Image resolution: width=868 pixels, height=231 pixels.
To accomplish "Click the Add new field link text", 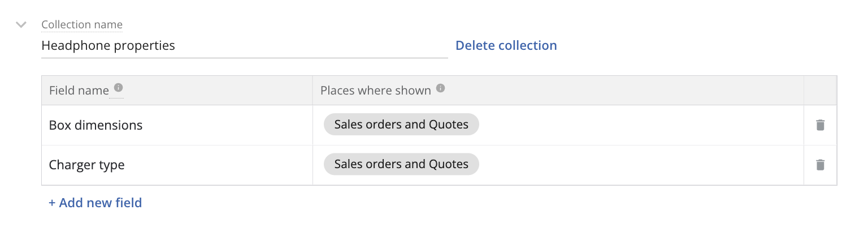I will tap(101, 203).
